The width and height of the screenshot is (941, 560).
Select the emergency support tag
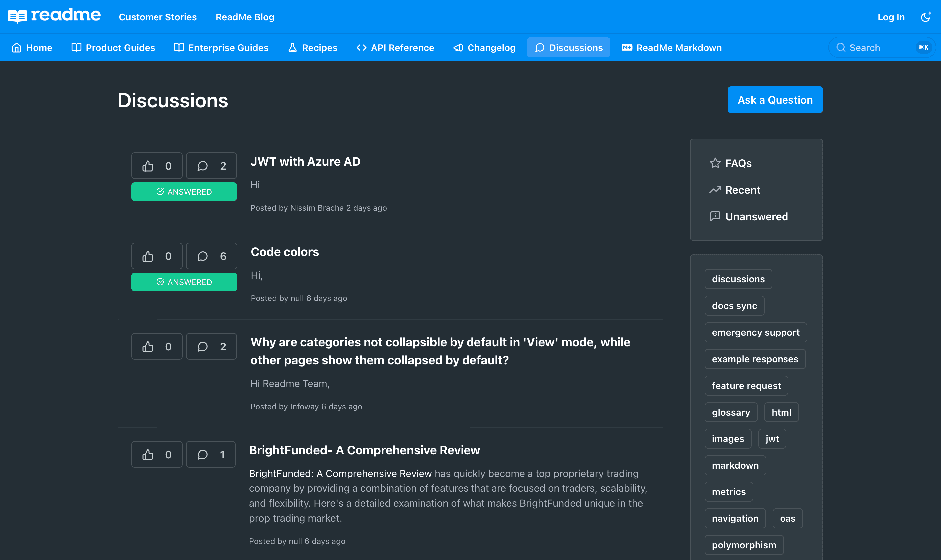pos(756,333)
